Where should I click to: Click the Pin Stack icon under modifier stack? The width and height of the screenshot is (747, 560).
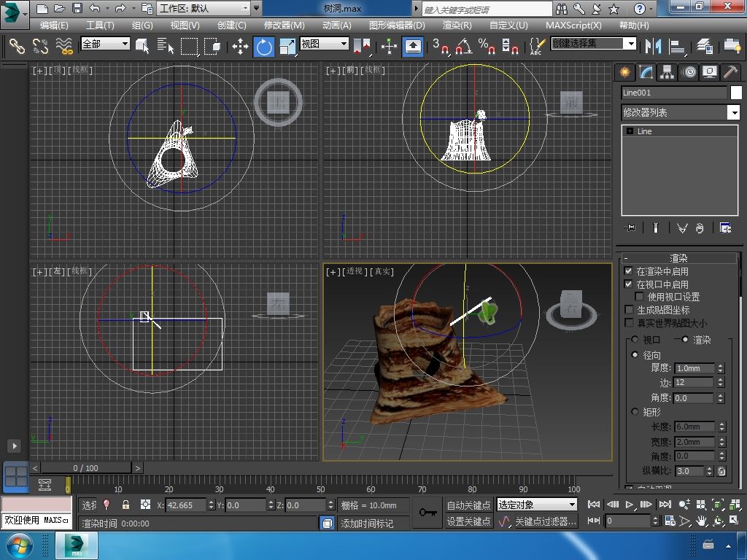[630, 228]
